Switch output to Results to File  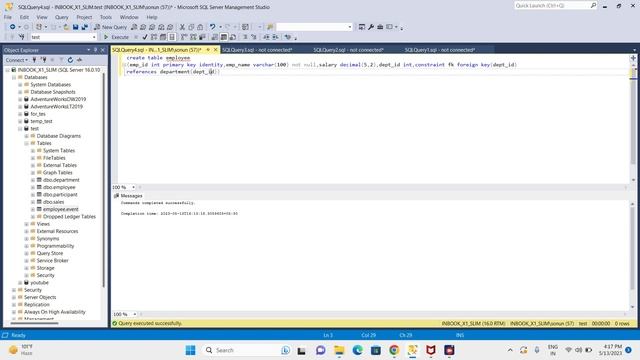(233, 37)
